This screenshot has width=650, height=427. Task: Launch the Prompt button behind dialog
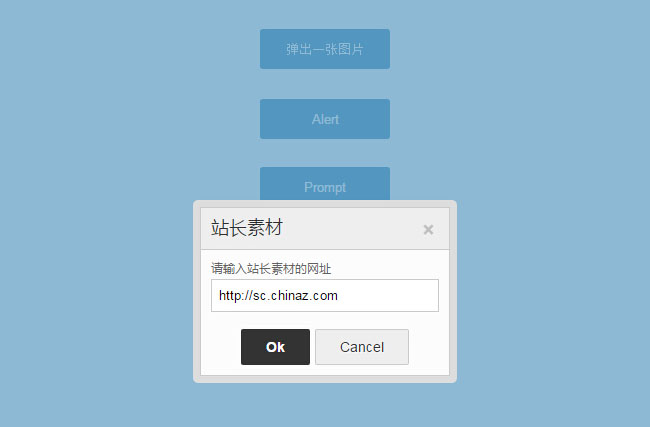pos(325,184)
